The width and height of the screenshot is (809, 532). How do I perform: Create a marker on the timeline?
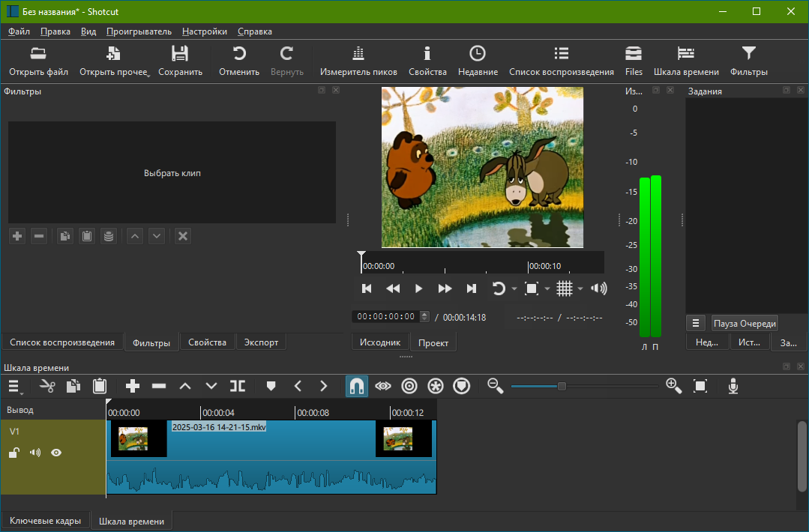pyautogui.click(x=271, y=386)
